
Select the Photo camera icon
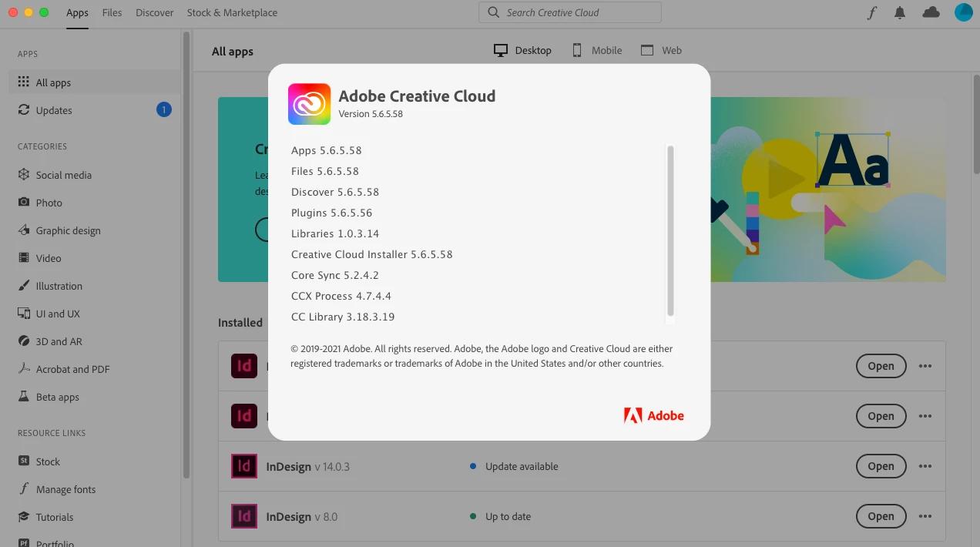coord(24,202)
